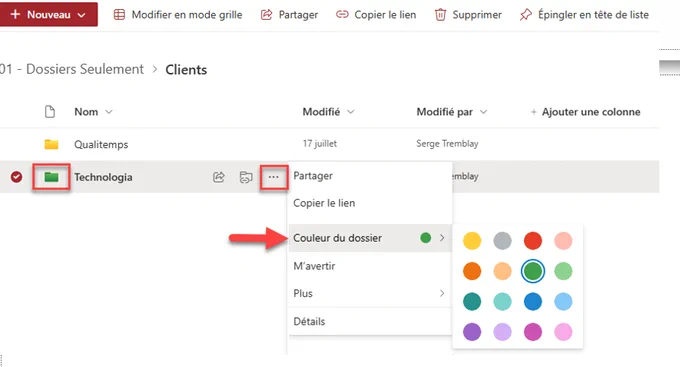Click Ajouter une colonne
The image size is (680, 367).
click(585, 112)
